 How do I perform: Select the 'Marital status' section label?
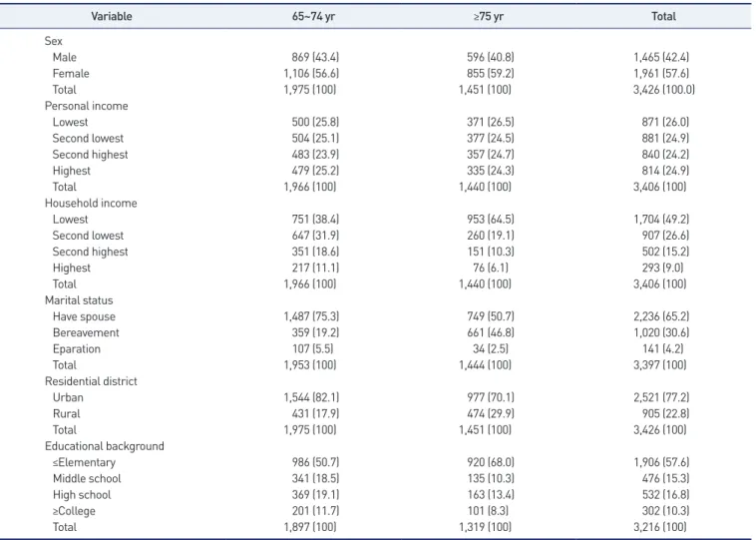79,300
